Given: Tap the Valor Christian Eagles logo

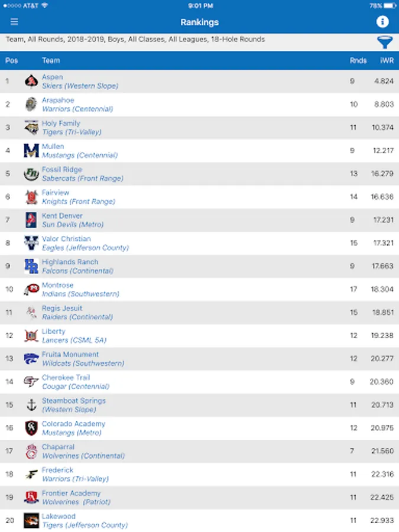Looking at the screenshot, I should click(x=31, y=243).
